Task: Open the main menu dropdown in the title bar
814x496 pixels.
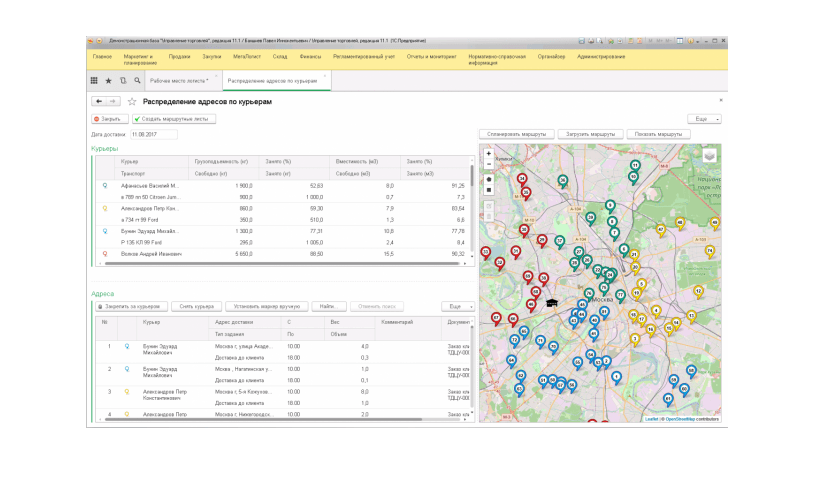Action: click(x=99, y=41)
